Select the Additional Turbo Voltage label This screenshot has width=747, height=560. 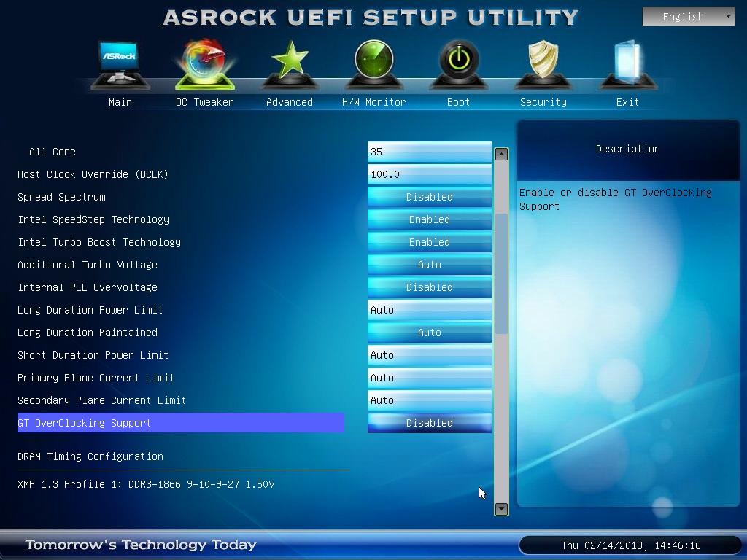[88, 265]
